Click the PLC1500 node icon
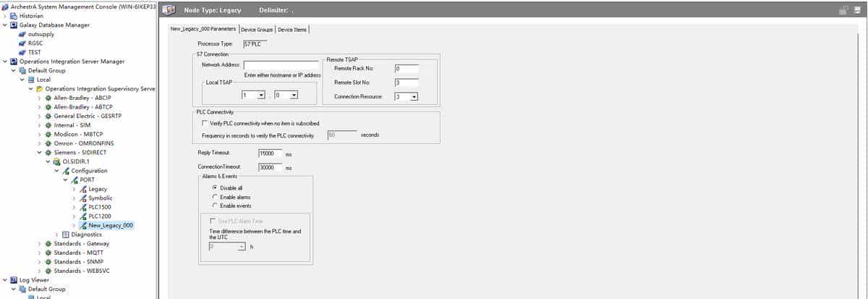The image size is (868, 299). (x=83, y=207)
